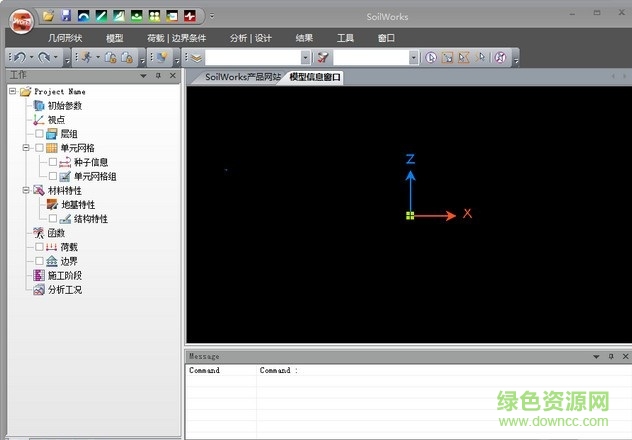632x440 pixels.
Task: Click the 施工阶段 construction stage icon
Action: tap(39, 275)
